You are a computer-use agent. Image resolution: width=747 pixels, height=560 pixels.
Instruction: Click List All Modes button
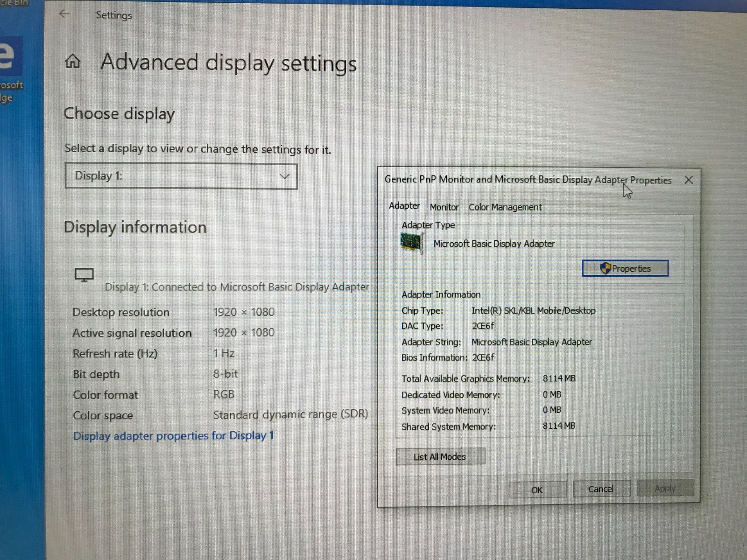[x=440, y=457]
